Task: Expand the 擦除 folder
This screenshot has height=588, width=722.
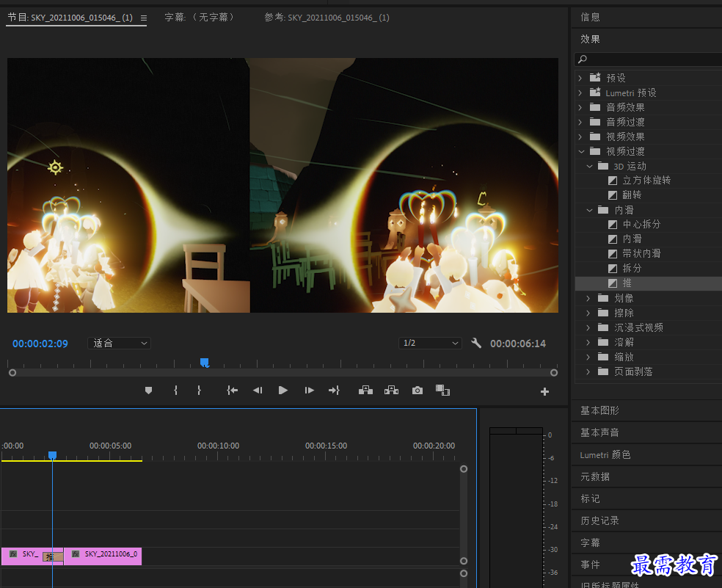Action: [x=588, y=313]
